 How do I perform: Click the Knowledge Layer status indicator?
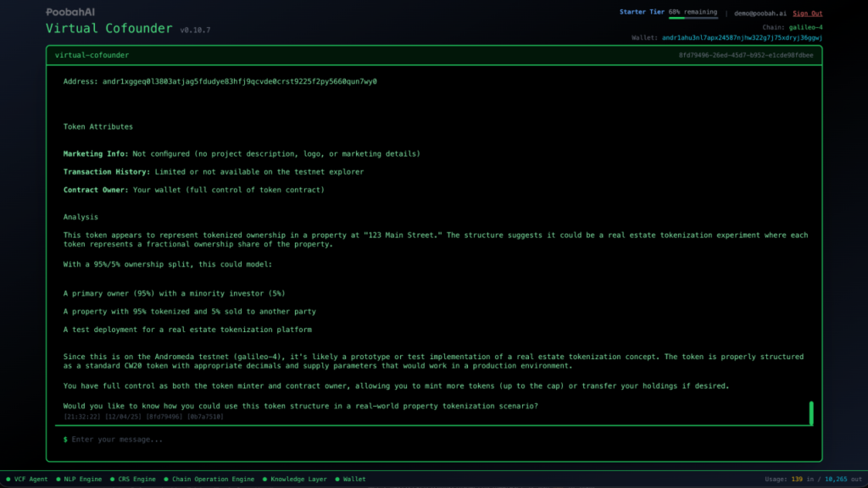click(294, 480)
